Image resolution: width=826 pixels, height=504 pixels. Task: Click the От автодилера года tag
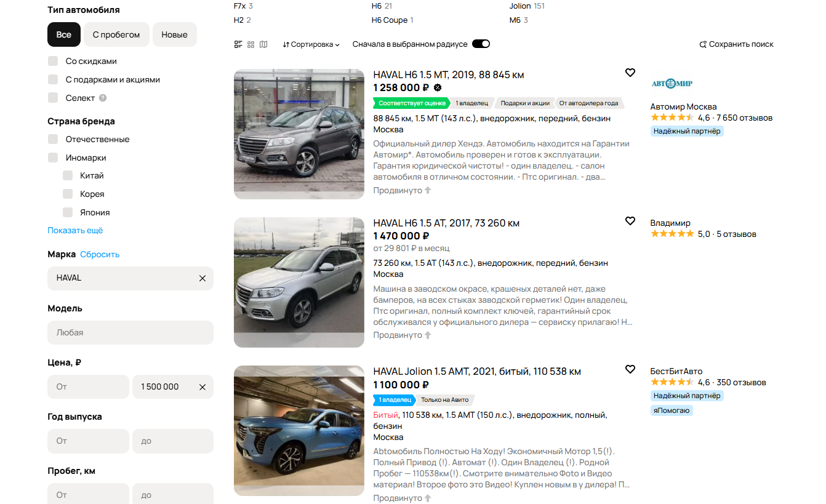pos(589,103)
